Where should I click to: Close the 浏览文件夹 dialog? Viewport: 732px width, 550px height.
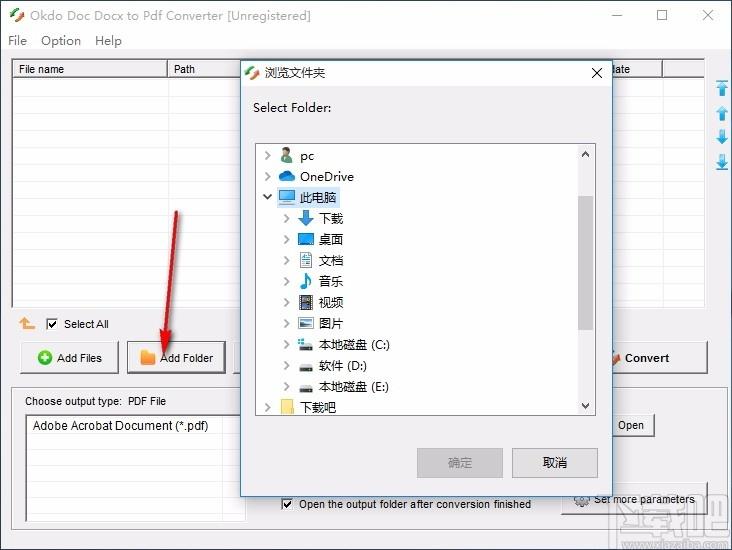[597, 73]
